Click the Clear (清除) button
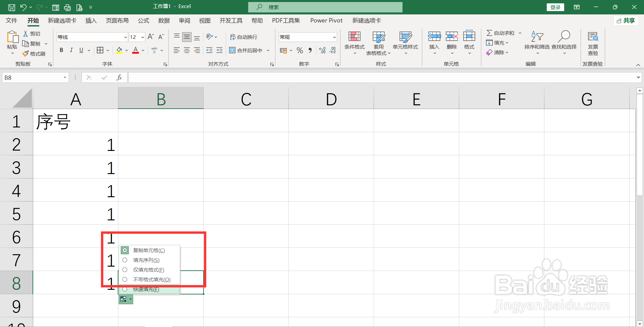 click(497, 52)
